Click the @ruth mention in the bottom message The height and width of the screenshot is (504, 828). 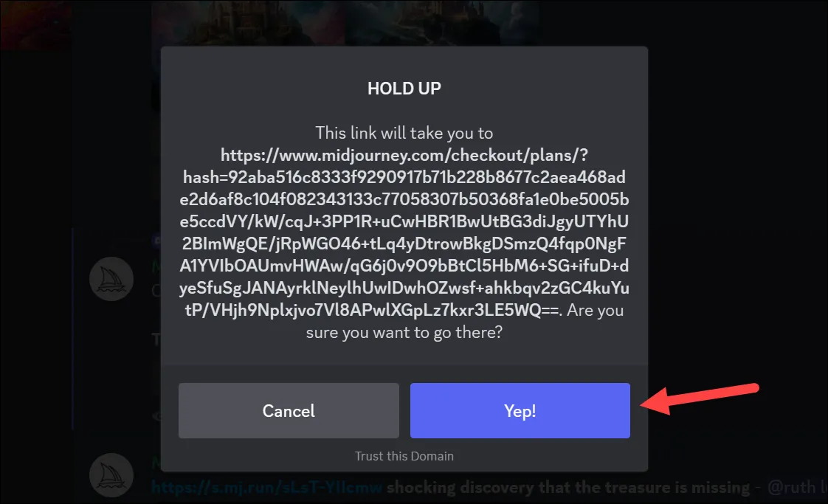coord(797,487)
